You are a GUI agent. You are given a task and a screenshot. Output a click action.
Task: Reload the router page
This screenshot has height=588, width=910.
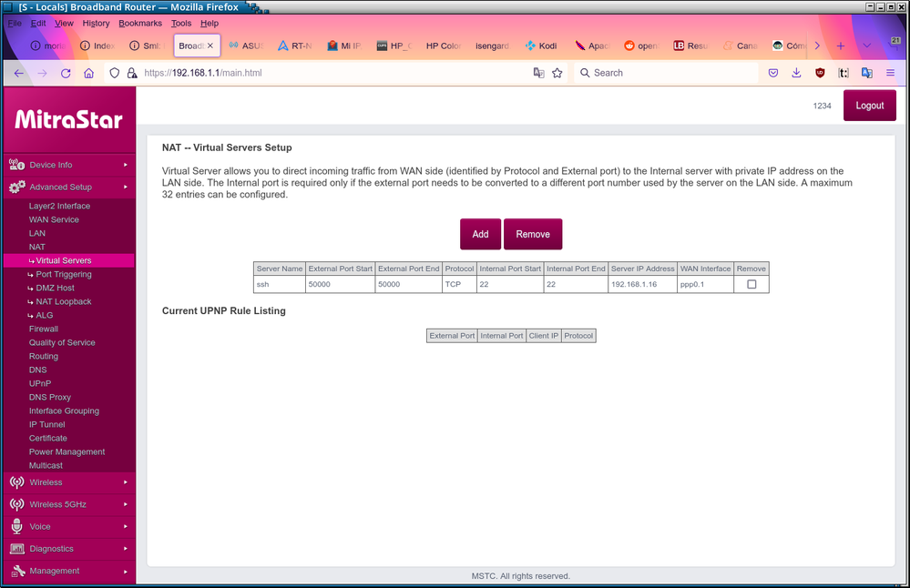point(66,73)
